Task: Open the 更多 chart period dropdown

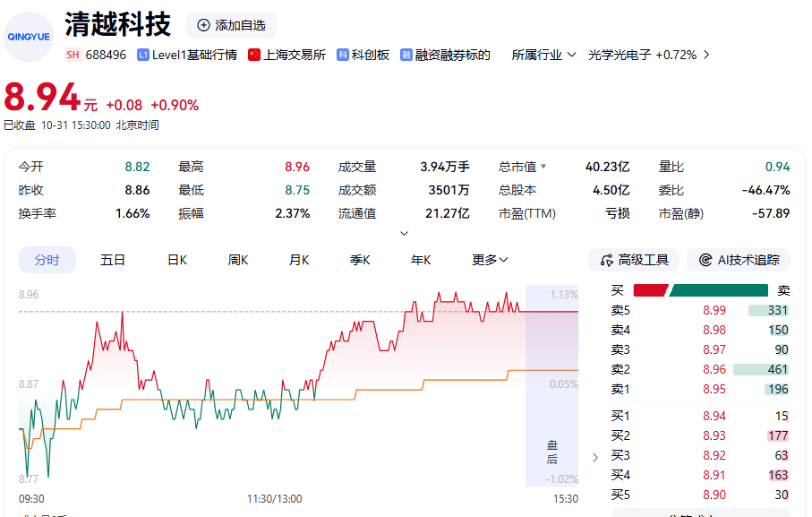Action: point(490,260)
